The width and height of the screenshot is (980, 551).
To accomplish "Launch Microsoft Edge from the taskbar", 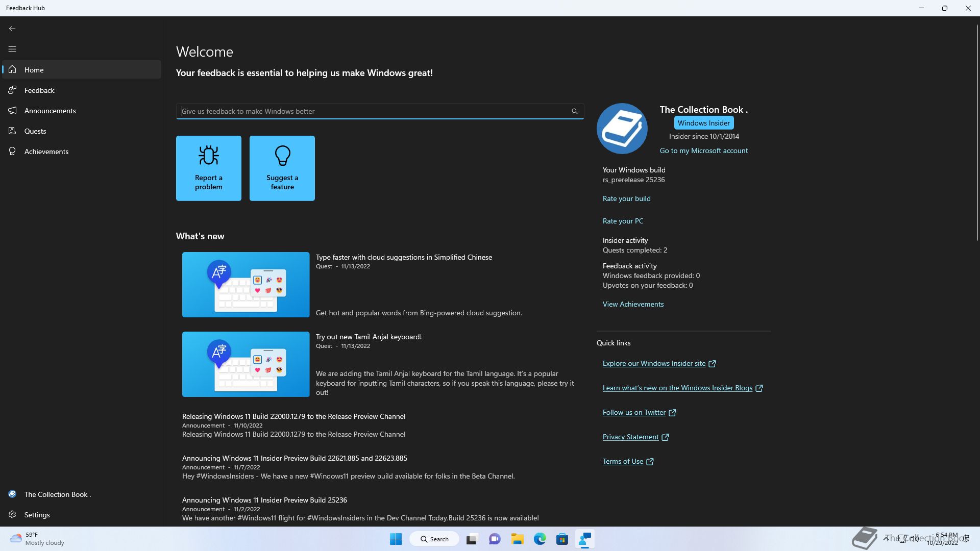I will (x=540, y=539).
